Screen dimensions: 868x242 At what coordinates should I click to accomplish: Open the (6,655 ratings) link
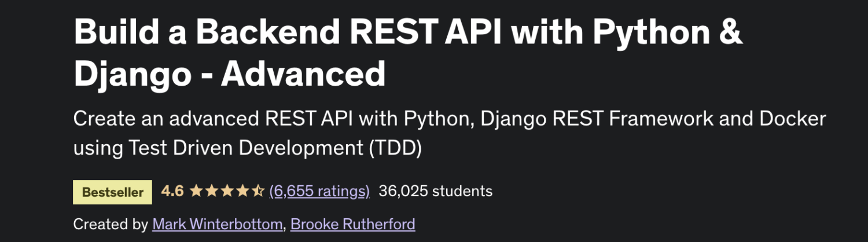pos(319,191)
